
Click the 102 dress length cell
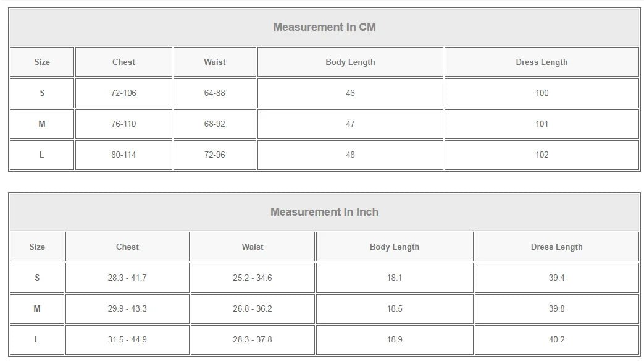[x=542, y=155]
